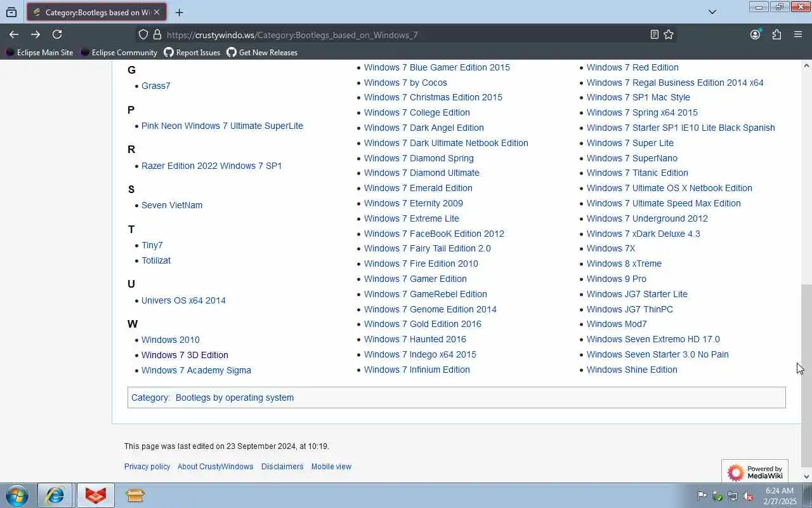This screenshot has height=508, width=812.
Task: Click the tracking protection shield icon
Action: click(143, 34)
